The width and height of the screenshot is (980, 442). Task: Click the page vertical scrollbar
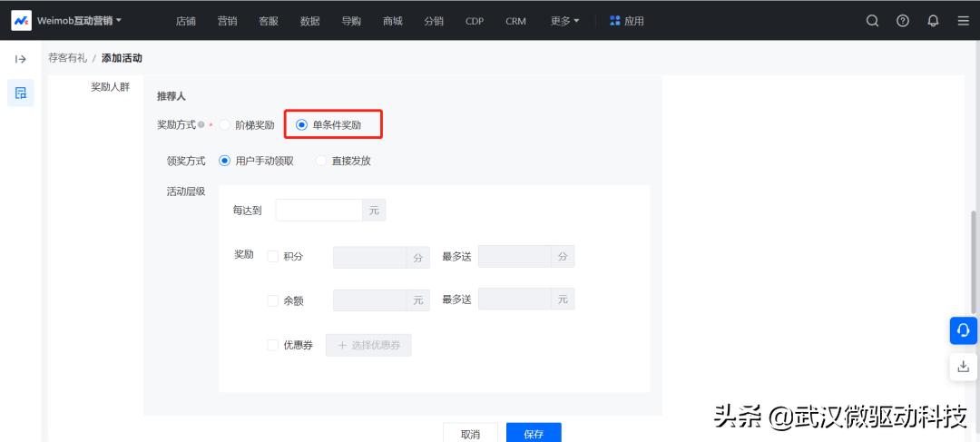click(x=973, y=261)
